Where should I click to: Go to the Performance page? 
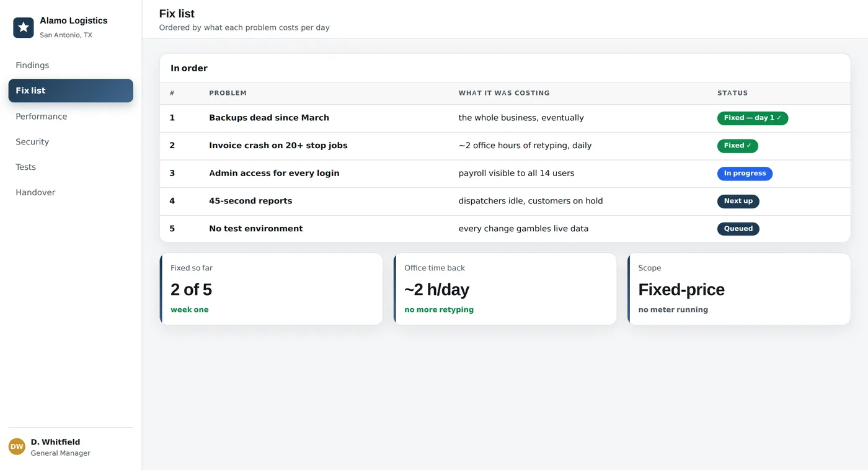[71, 117]
